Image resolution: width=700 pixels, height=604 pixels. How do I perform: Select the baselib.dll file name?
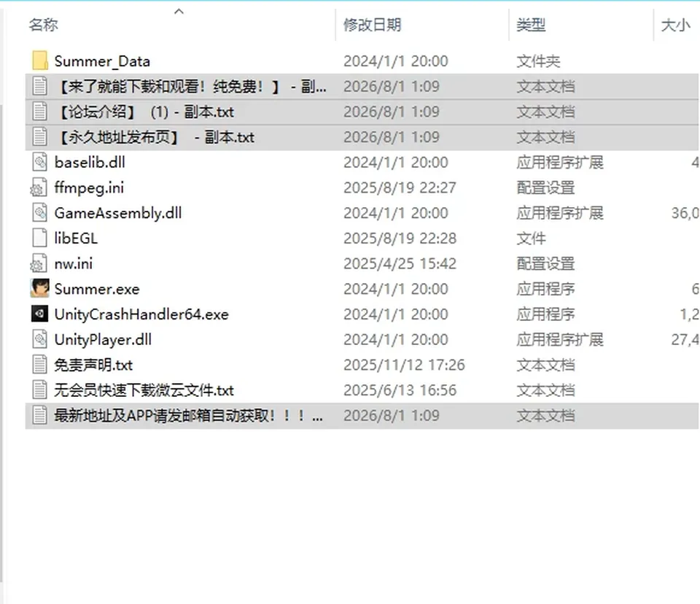[90, 163]
